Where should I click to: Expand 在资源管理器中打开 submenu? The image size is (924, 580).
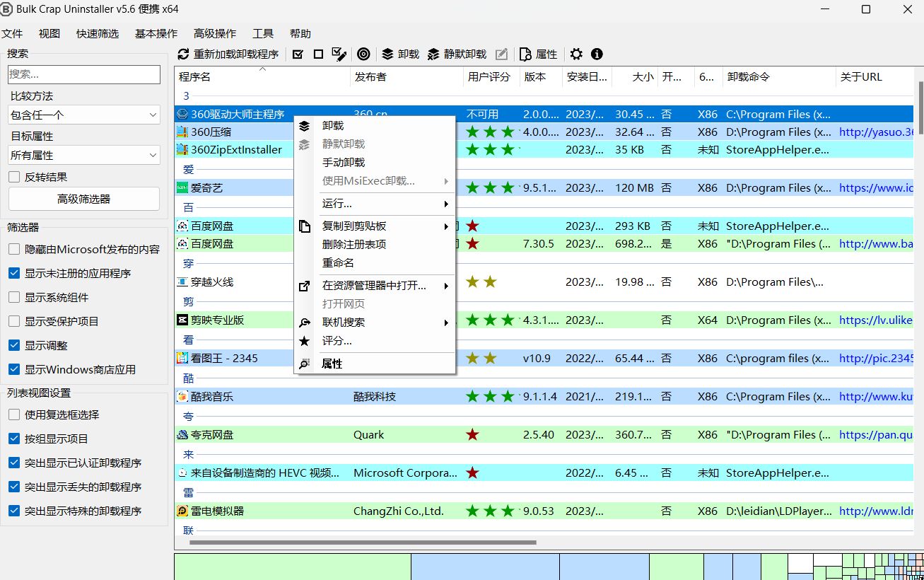click(x=375, y=286)
